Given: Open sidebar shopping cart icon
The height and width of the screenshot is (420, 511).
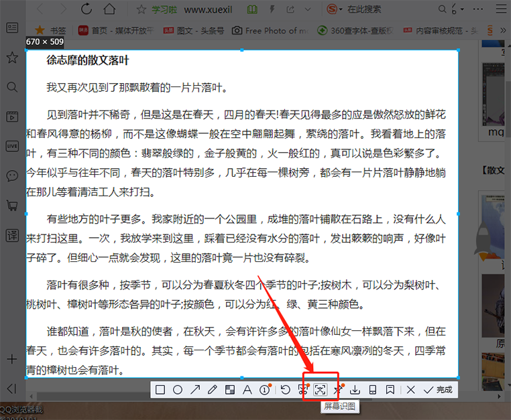Looking at the screenshot, I should tap(12, 206).
